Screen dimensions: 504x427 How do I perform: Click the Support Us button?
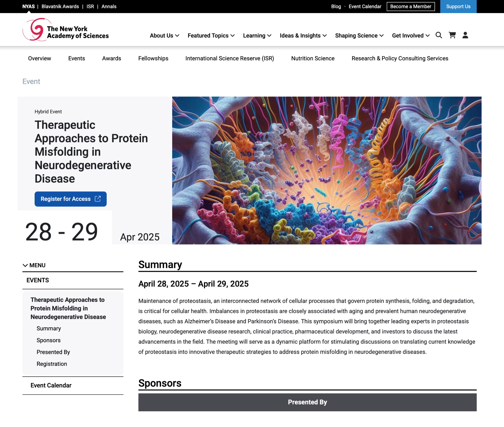(x=458, y=7)
